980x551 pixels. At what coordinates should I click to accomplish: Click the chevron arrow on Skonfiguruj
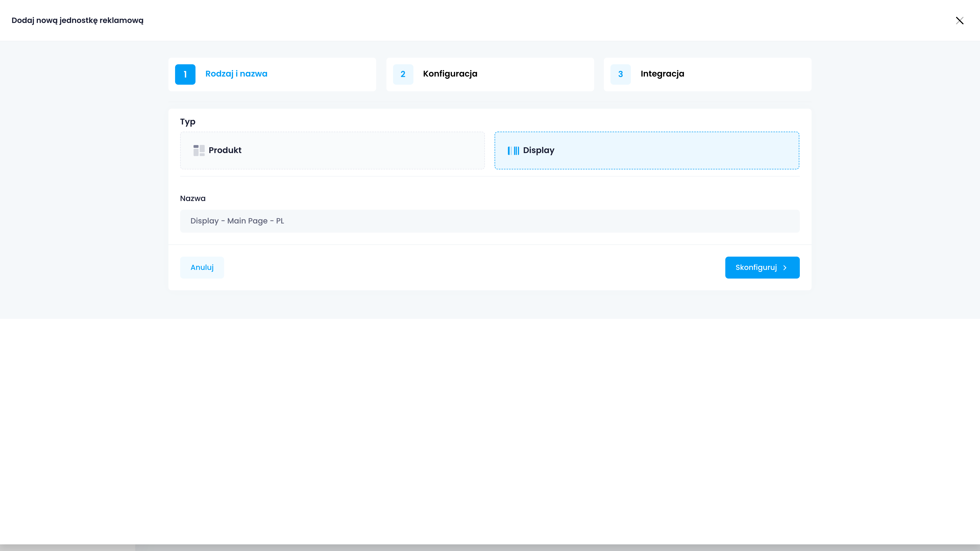point(785,268)
